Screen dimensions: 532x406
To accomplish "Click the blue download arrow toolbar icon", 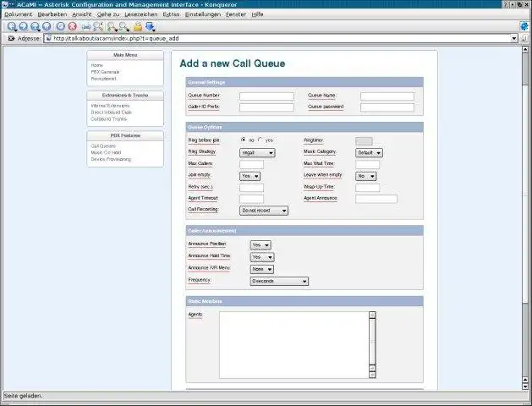I will tap(150, 26).
